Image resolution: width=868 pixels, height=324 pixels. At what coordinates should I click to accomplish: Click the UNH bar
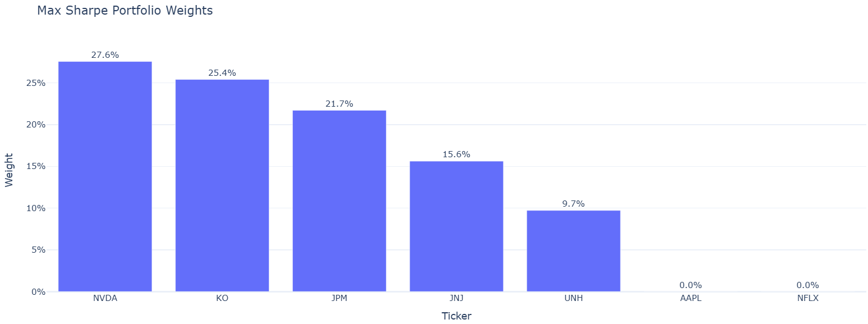pos(573,251)
